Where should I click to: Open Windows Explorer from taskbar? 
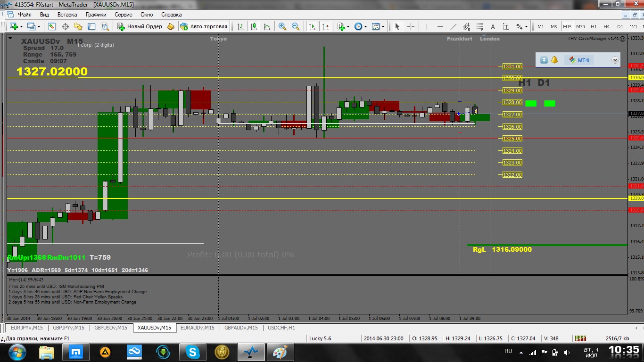coord(47,352)
